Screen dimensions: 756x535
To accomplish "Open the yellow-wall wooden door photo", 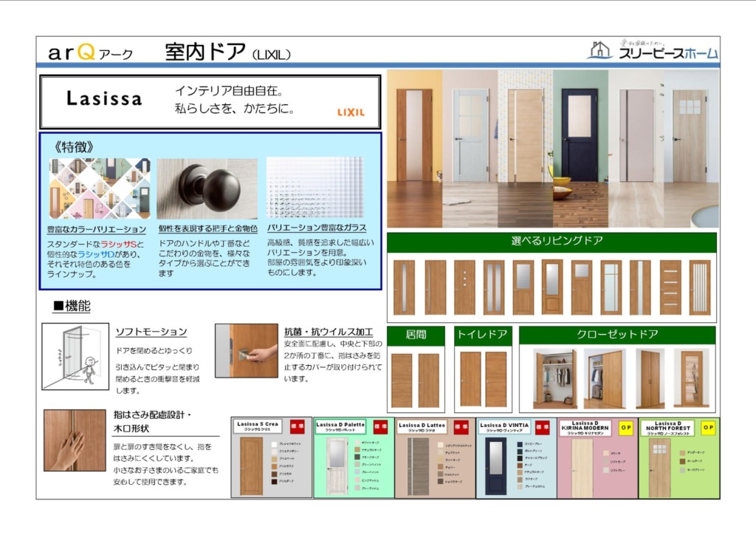I will [415, 149].
